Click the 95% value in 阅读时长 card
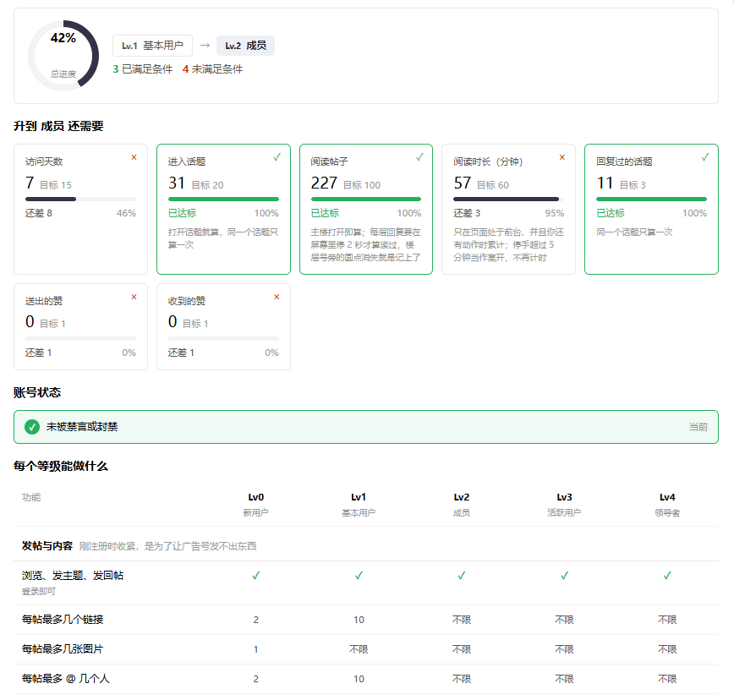Image resolution: width=734 pixels, height=700 pixels. pos(554,213)
